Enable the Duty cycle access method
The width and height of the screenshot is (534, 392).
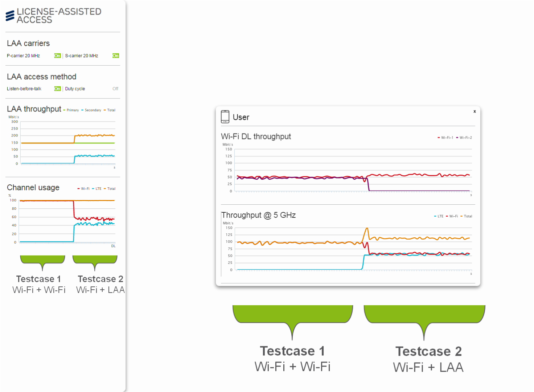pyautogui.click(x=115, y=89)
